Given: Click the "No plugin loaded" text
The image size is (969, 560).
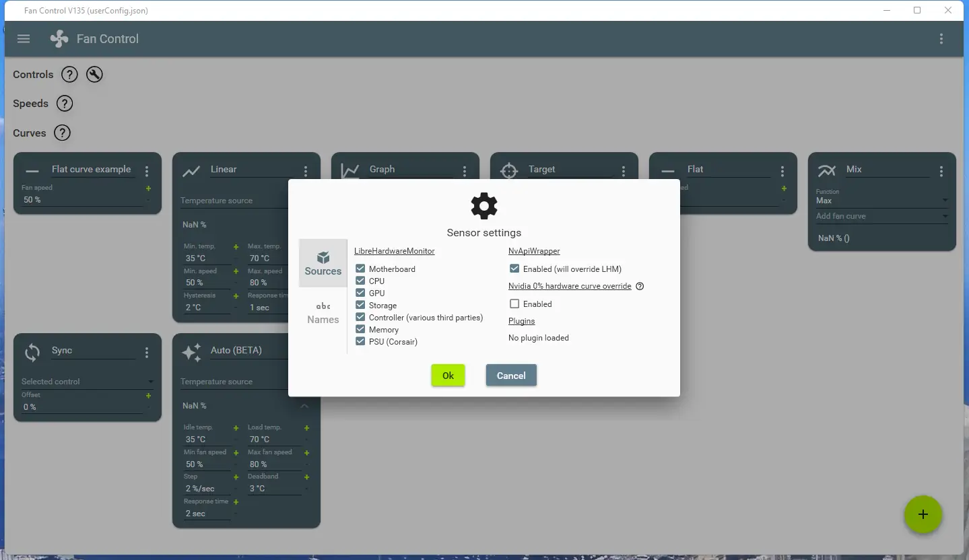Looking at the screenshot, I should tap(539, 338).
